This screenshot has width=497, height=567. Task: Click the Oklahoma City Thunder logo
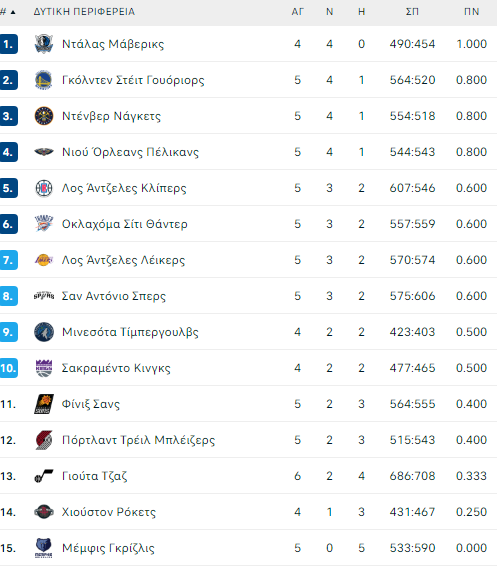(x=44, y=224)
